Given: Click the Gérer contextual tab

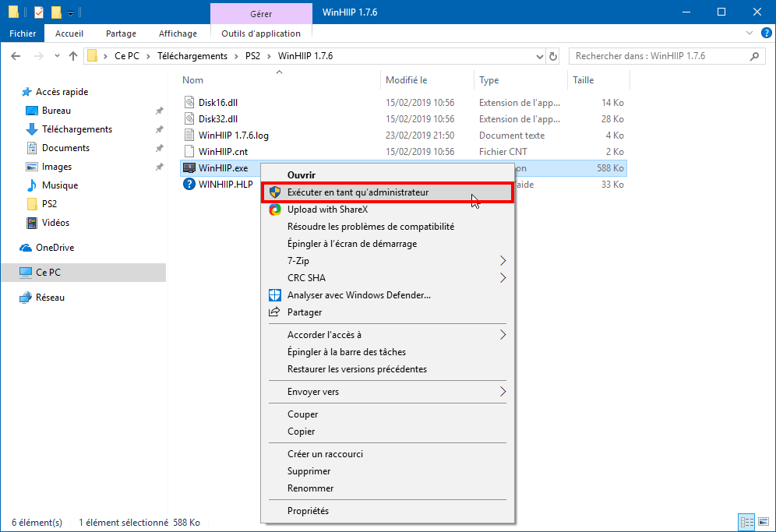Looking at the screenshot, I should pyautogui.click(x=261, y=14).
